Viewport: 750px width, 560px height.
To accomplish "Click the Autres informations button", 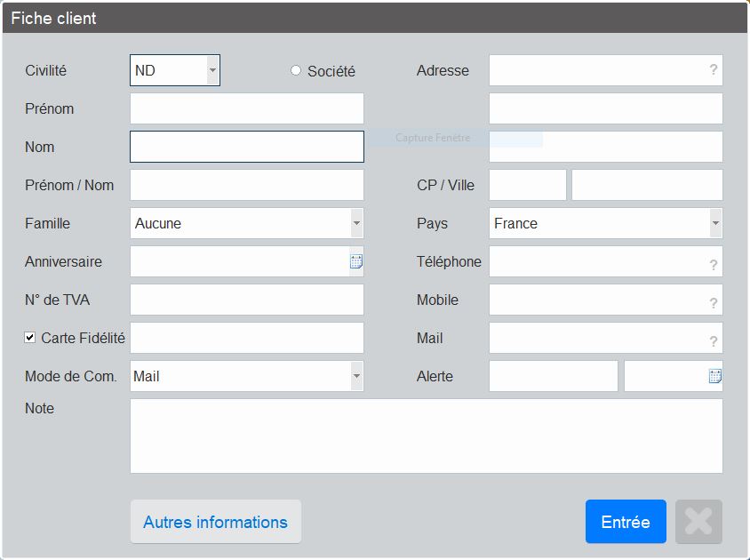I will pyautogui.click(x=215, y=522).
